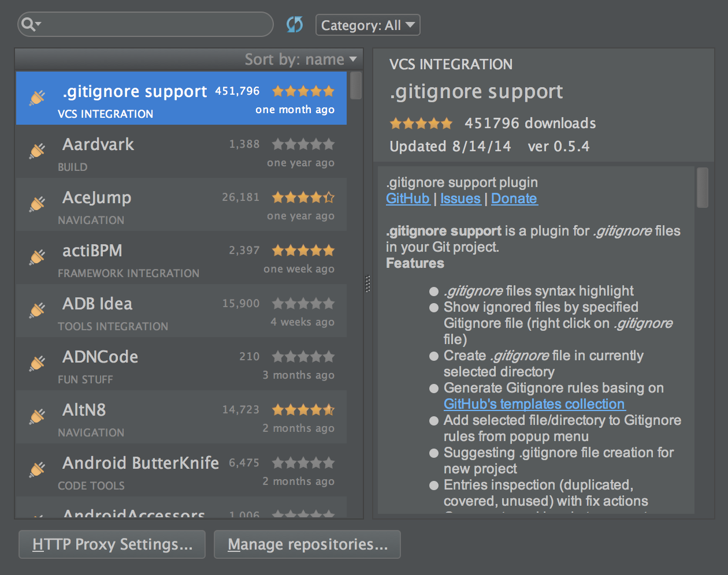Click the Aardvark plugin icon
Image resolution: width=728 pixels, height=575 pixels.
click(38, 151)
